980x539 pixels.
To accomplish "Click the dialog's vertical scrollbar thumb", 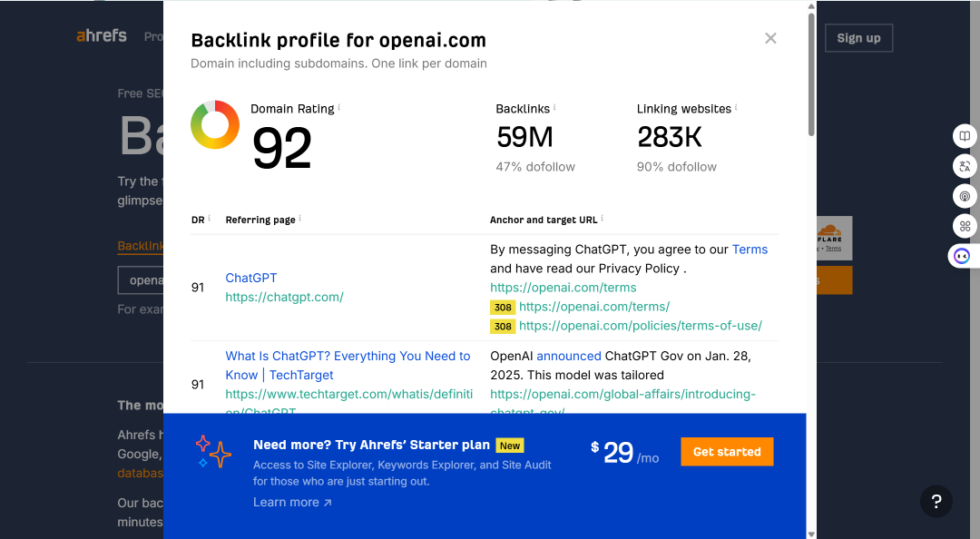I will tap(811, 73).
